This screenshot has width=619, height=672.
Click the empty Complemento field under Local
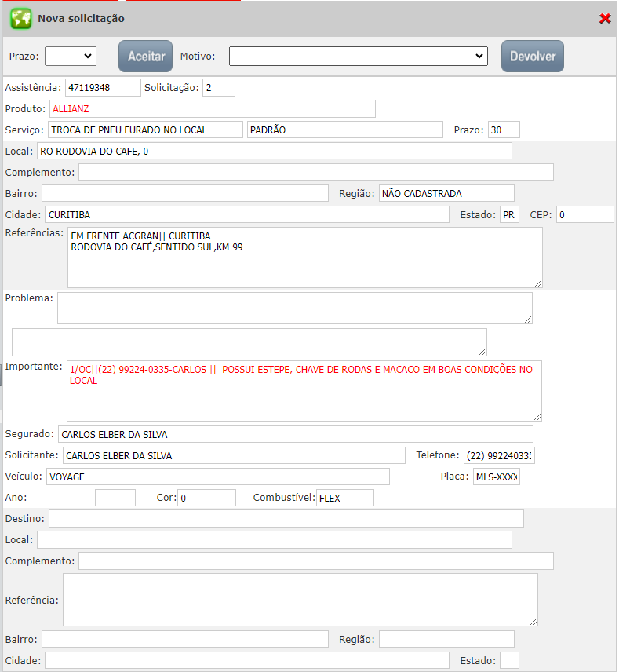point(315,172)
